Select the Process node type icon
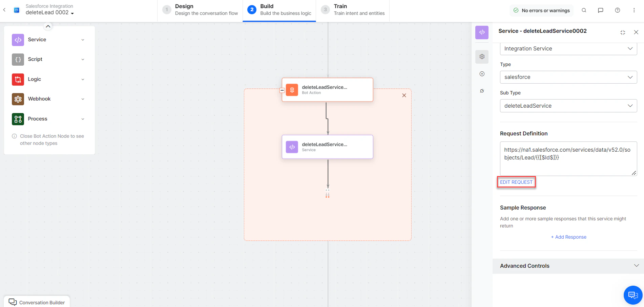The image size is (644, 307). click(18, 119)
